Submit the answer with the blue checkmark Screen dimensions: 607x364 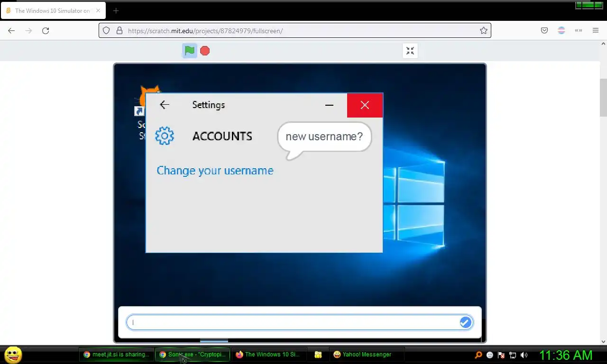pyautogui.click(x=465, y=322)
